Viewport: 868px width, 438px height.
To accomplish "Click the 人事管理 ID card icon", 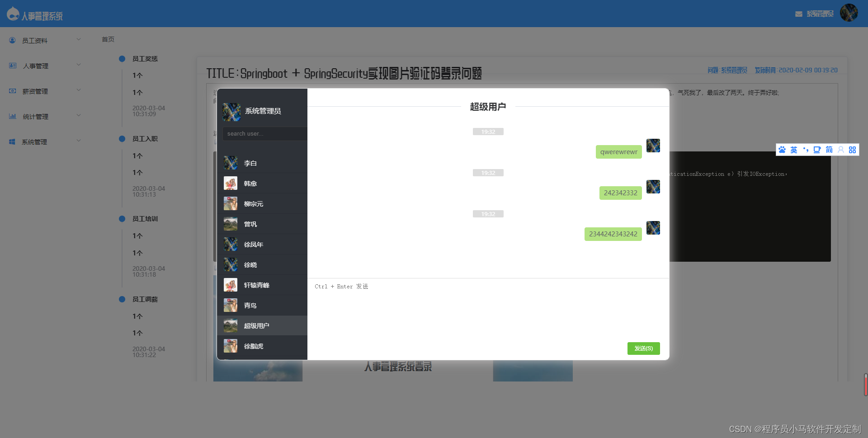I will [12, 66].
